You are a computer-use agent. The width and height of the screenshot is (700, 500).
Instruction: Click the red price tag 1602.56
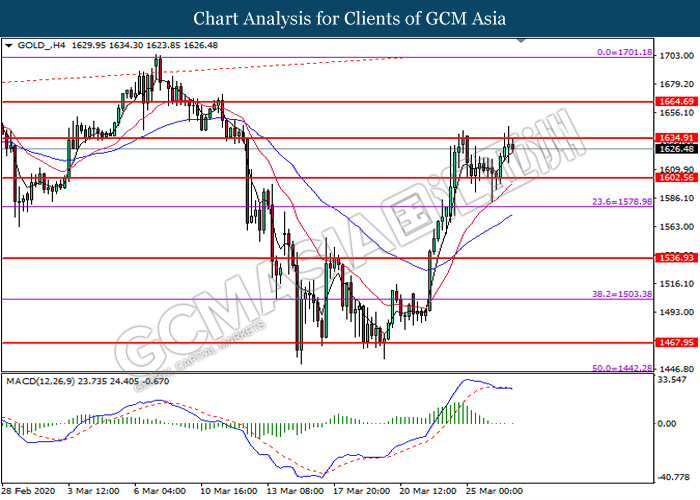tap(676, 178)
